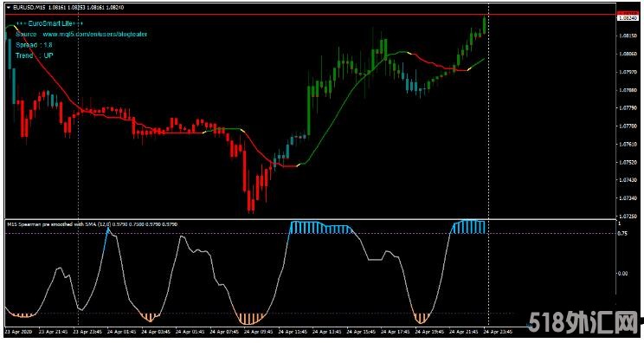The width and height of the screenshot is (644, 343).
Task: Select the 23 Apr 23:45 time label
Action: [88, 332]
